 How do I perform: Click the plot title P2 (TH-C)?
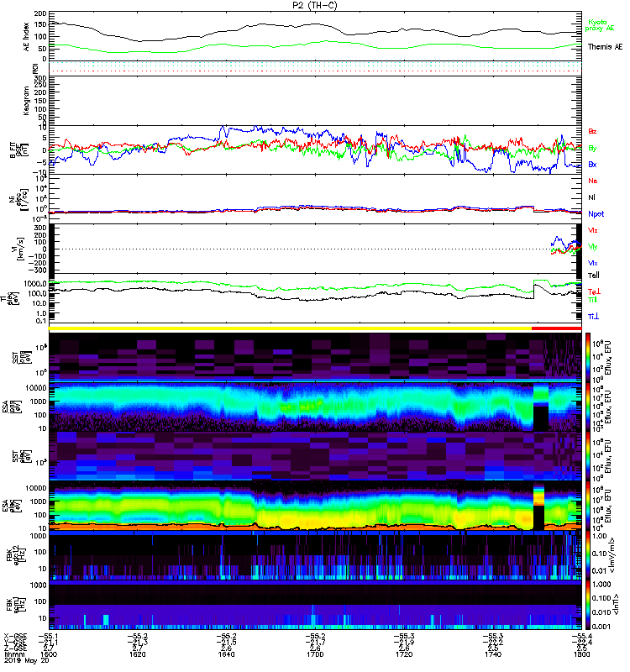coord(315,5)
